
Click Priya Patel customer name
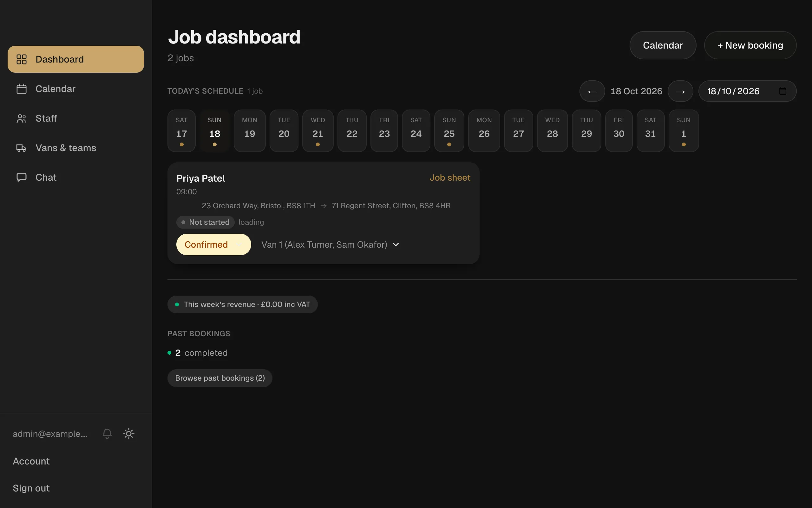[201, 178]
